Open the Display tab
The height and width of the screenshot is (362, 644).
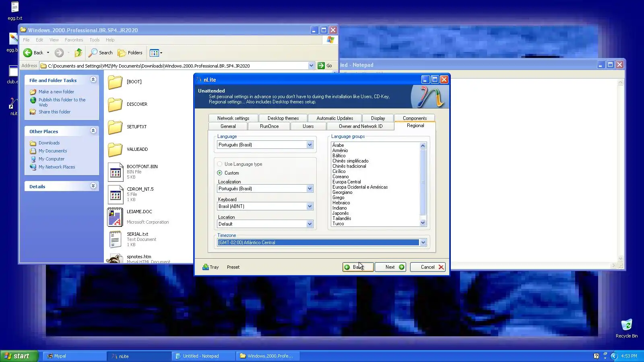(x=378, y=118)
